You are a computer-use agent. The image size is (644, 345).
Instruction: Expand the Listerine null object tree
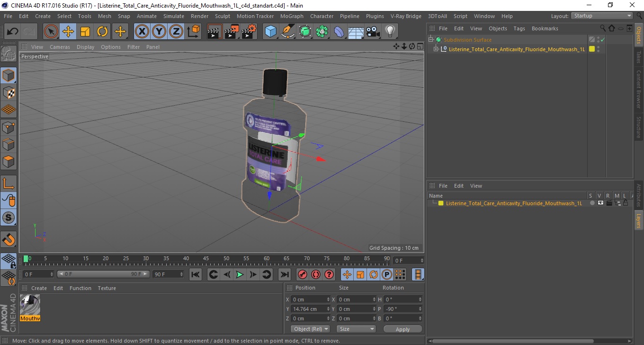coord(436,49)
